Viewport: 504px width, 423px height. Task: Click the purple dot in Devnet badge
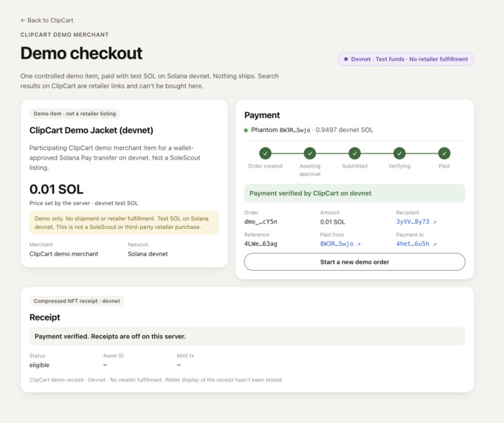tap(346, 59)
